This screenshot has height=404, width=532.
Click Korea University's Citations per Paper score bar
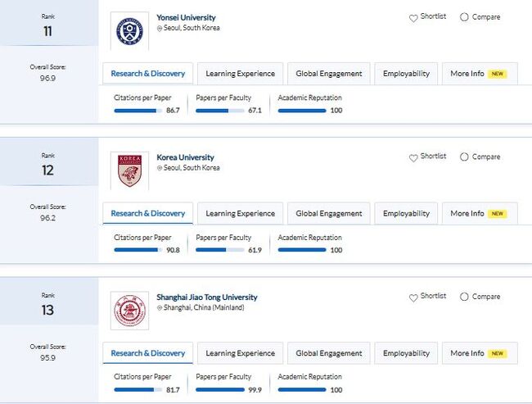pyautogui.click(x=138, y=250)
